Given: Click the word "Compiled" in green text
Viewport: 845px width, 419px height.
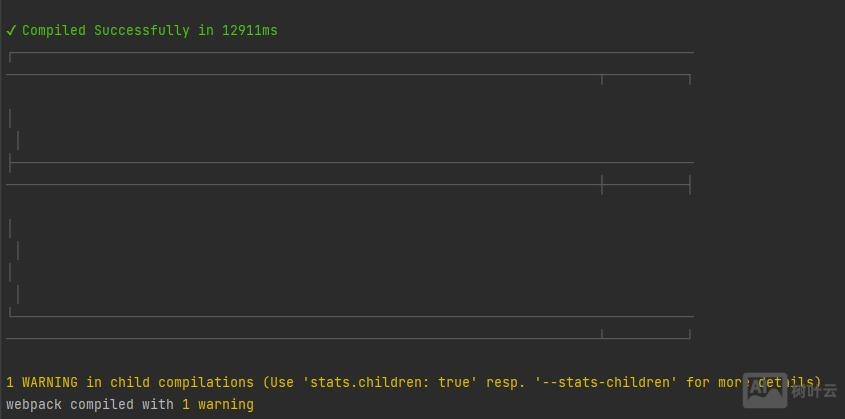Looking at the screenshot, I should (54, 30).
